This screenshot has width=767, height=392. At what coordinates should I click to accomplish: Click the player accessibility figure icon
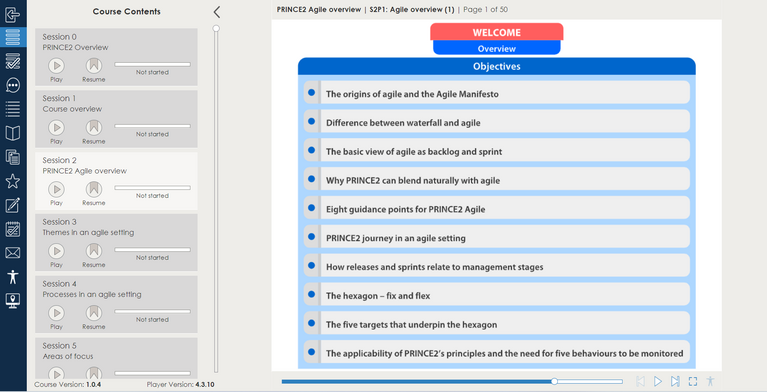710,381
